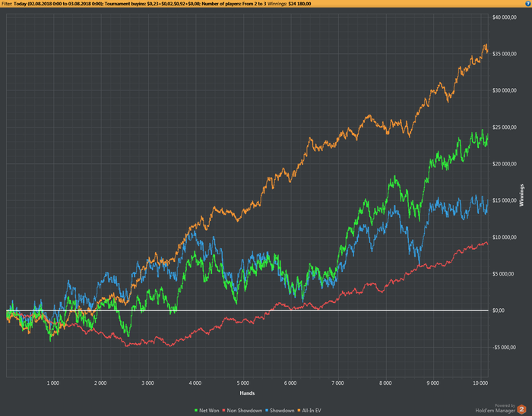Toggle the Net Won legend label
This screenshot has height=416, width=532.
tap(209, 411)
